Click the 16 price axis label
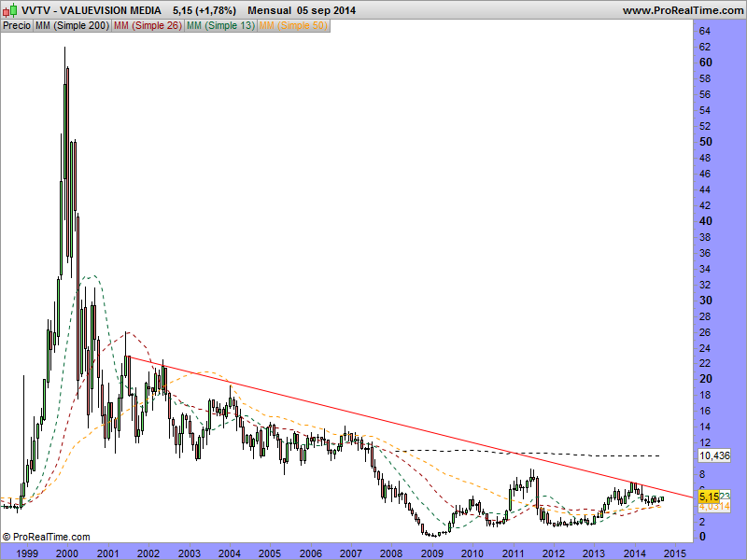 (705, 411)
